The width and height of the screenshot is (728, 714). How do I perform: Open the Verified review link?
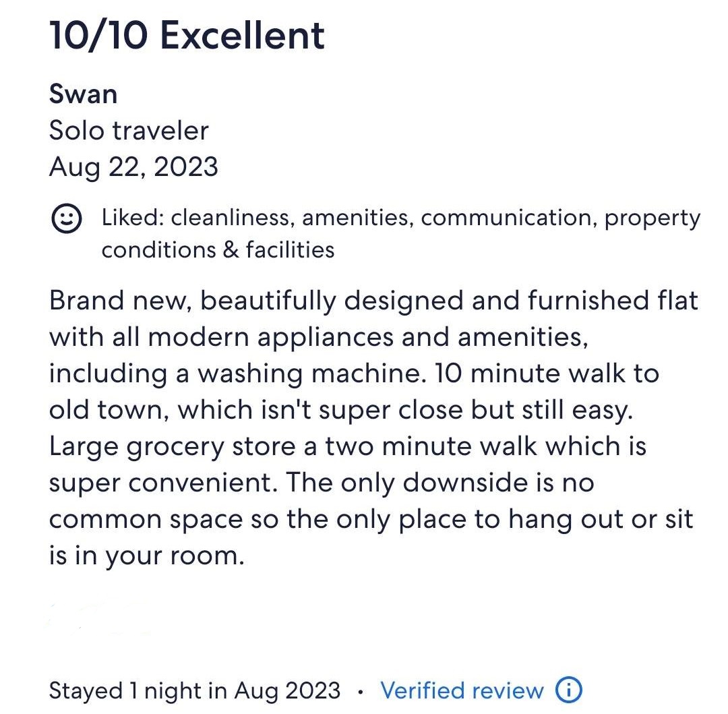click(462, 690)
